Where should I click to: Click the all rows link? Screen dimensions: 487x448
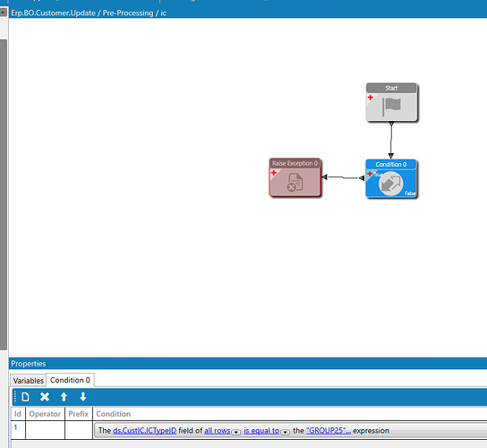click(x=218, y=431)
